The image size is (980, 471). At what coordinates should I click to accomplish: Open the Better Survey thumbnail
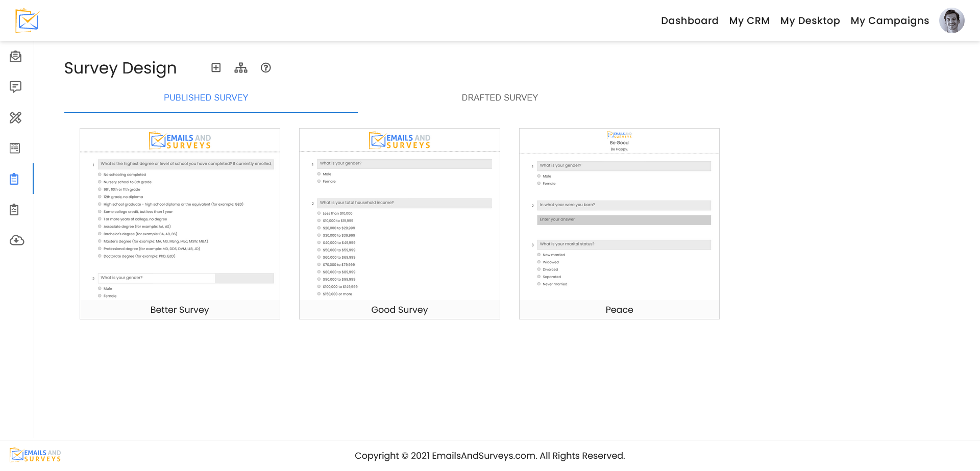[180, 224]
